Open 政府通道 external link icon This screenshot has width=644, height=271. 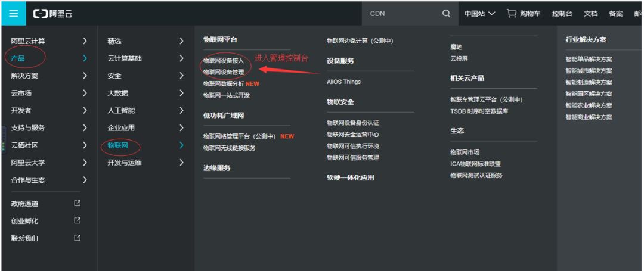[77, 203]
